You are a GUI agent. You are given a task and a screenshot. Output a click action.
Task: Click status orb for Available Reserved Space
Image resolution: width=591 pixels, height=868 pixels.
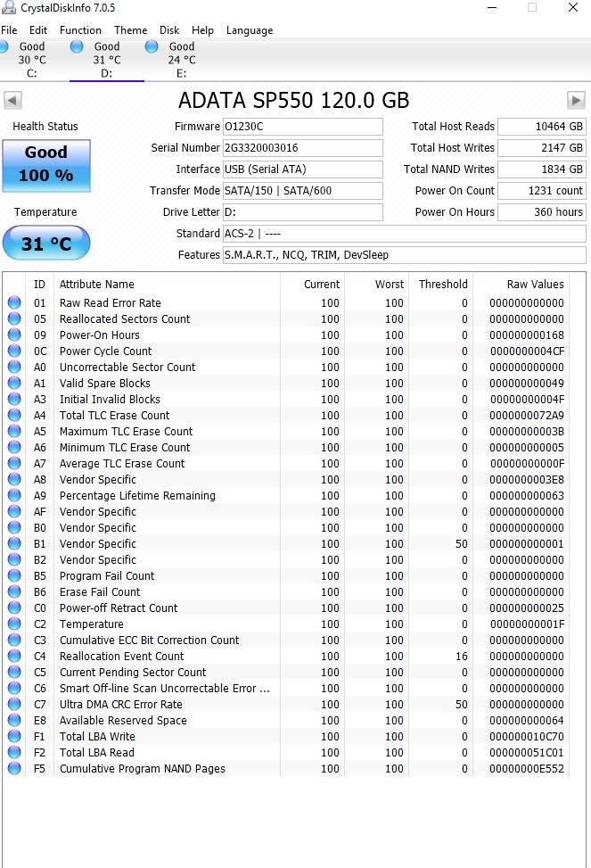coord(14,720)
